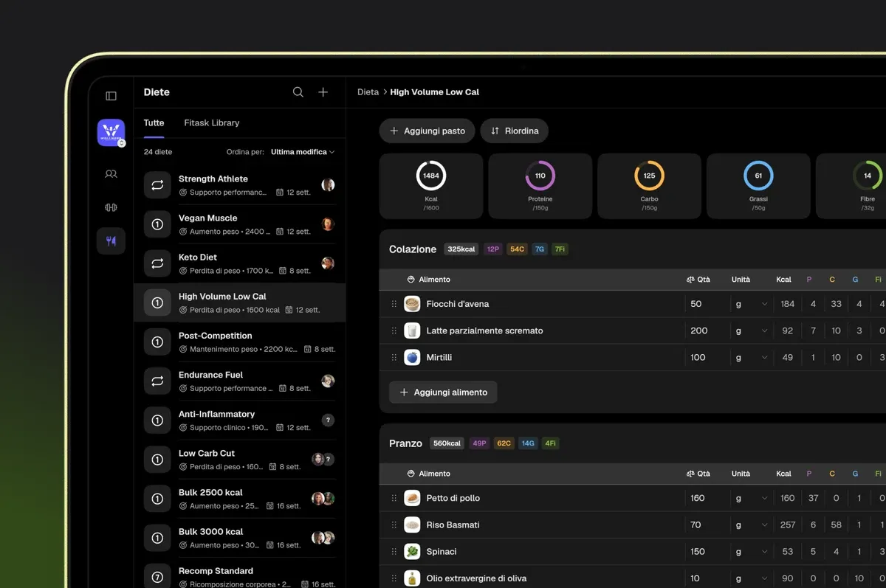Screen dimensions: 886x588
Task: Switch to the Fitask Library tab
Action: tap(212, 122)
